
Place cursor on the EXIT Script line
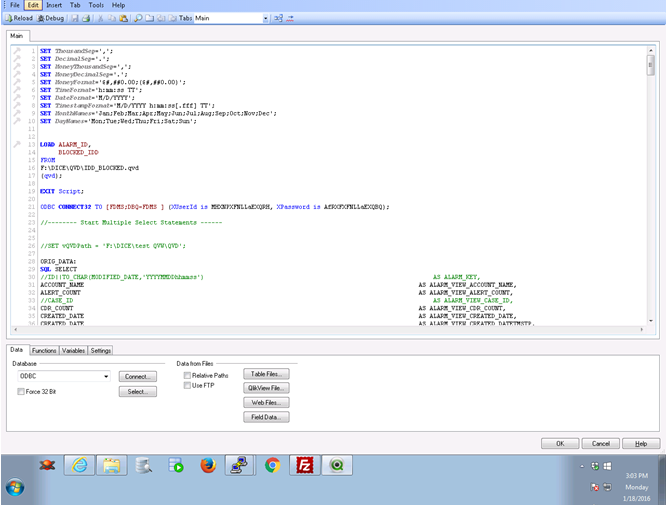click(x=62, y=191)
